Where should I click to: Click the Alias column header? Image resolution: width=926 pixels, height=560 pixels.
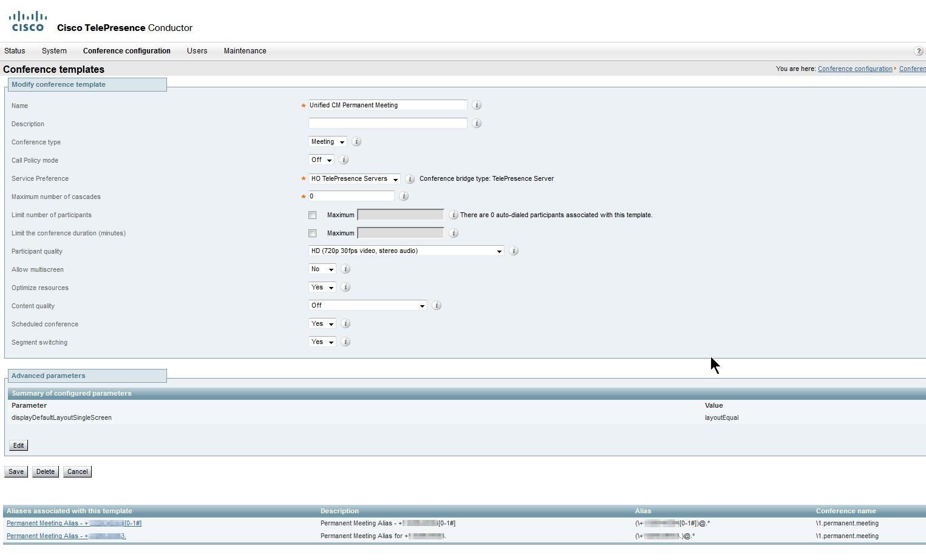(643, 511)
